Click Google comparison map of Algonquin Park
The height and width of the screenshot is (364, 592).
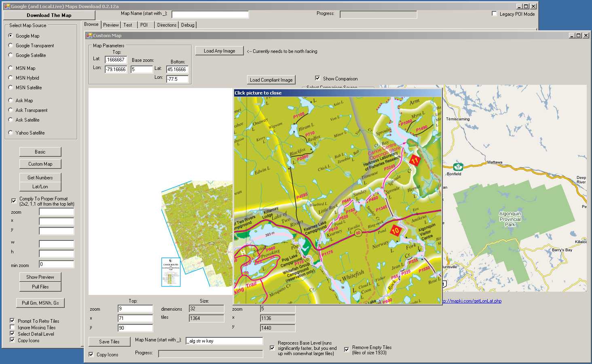tap(514, 188)
